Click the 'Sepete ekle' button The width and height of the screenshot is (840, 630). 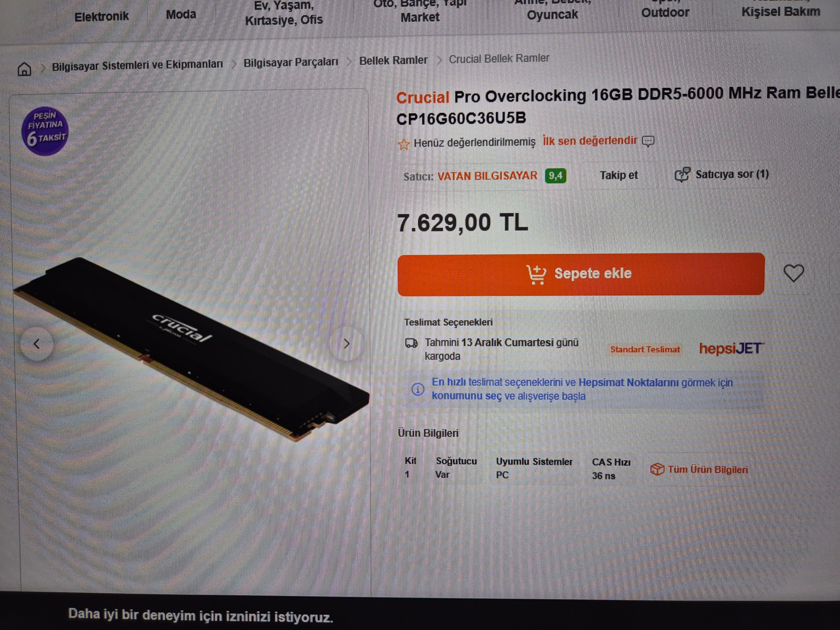[581, 274]
